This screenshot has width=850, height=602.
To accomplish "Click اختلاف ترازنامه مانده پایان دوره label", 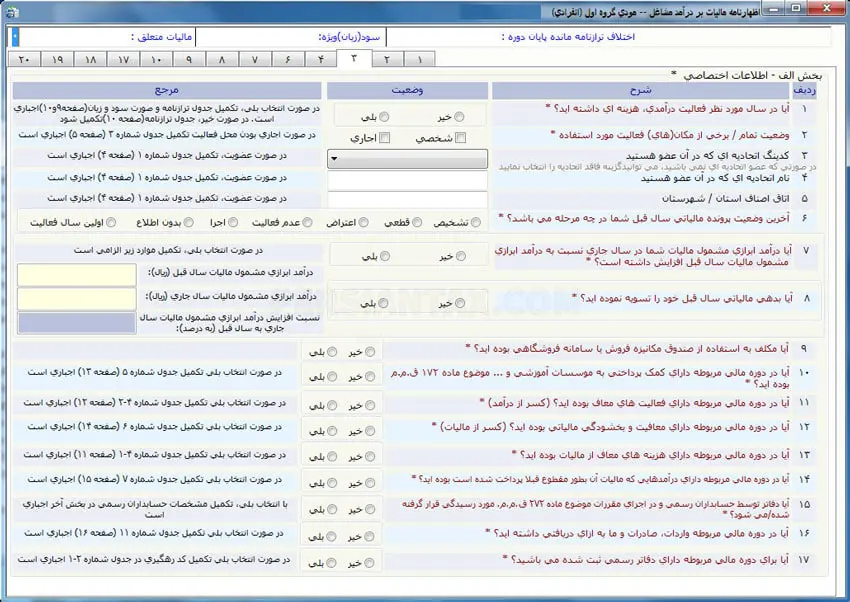I will pos(568,37).
